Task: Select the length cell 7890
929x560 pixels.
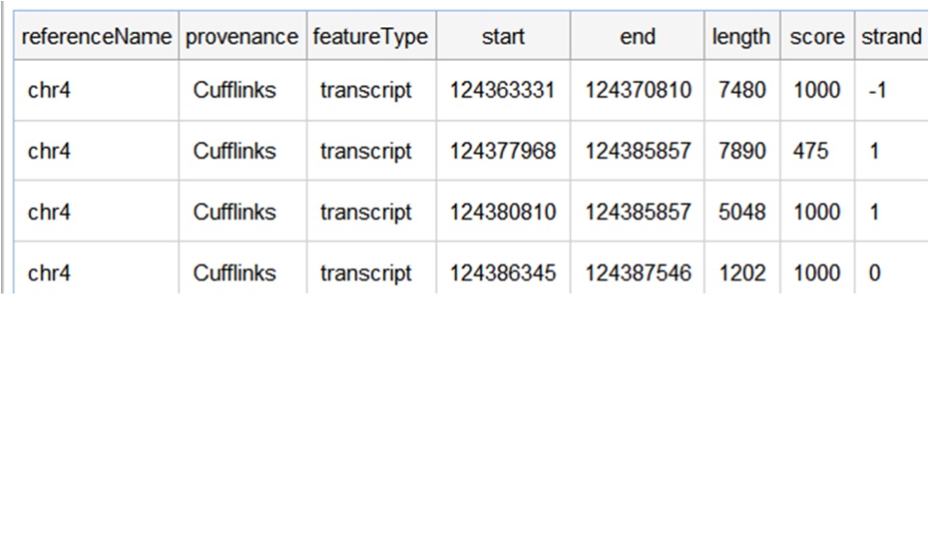Action: coord(742,151)
